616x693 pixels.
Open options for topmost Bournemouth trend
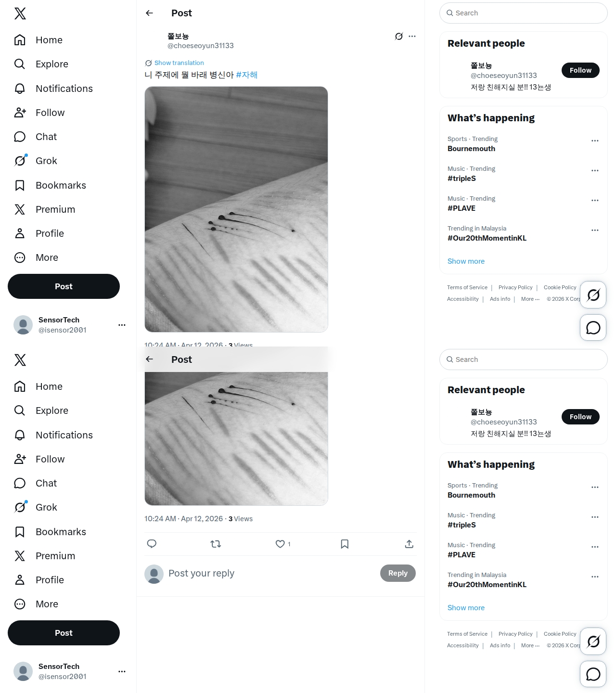tap(595, 141)
